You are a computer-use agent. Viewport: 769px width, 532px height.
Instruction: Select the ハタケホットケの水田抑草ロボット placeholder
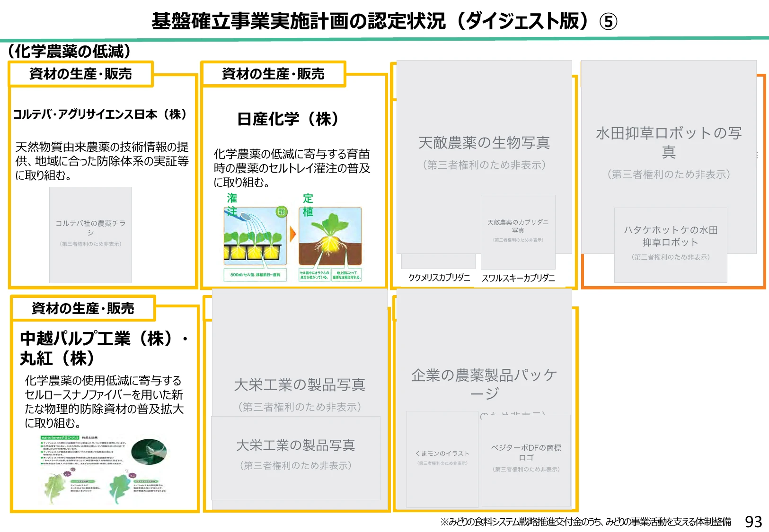coord(671,245)
